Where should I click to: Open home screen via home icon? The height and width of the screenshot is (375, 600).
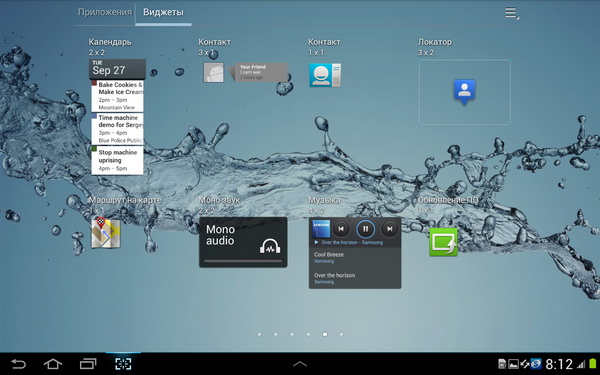pyautogui.click(x=53, y=364)
